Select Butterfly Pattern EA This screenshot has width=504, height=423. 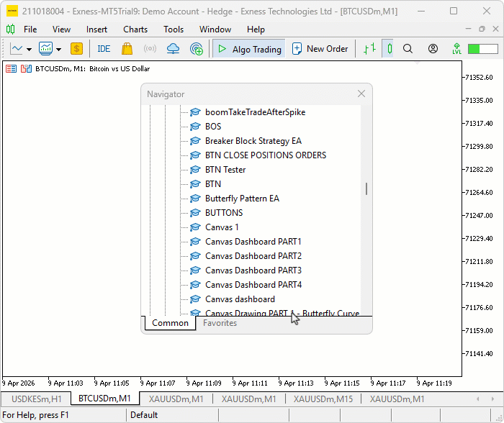tap(242, 199)
